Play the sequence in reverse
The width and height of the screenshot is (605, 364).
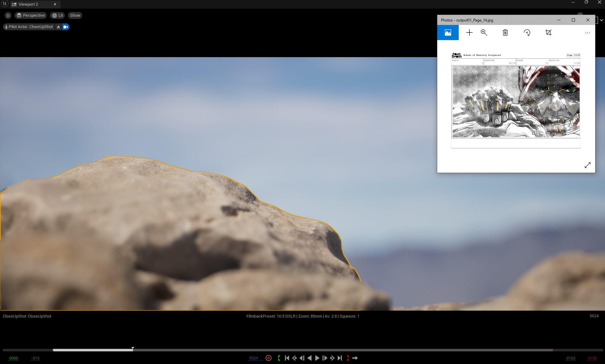point(310,358)
